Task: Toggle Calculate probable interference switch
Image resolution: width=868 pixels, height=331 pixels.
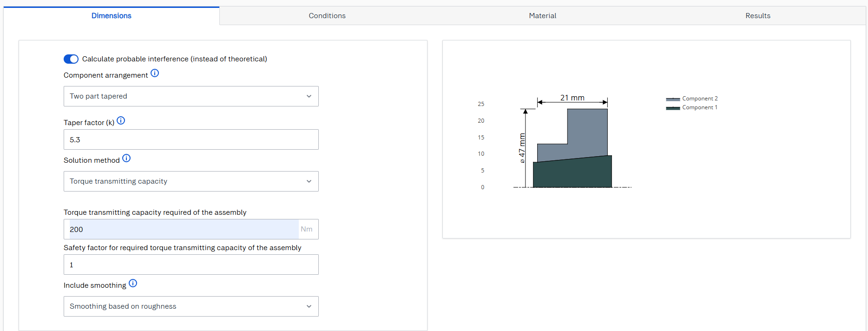Action: (x=71, y=59)
